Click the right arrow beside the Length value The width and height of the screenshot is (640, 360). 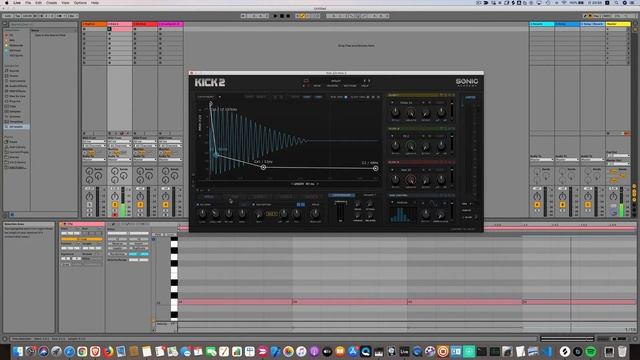318,184
